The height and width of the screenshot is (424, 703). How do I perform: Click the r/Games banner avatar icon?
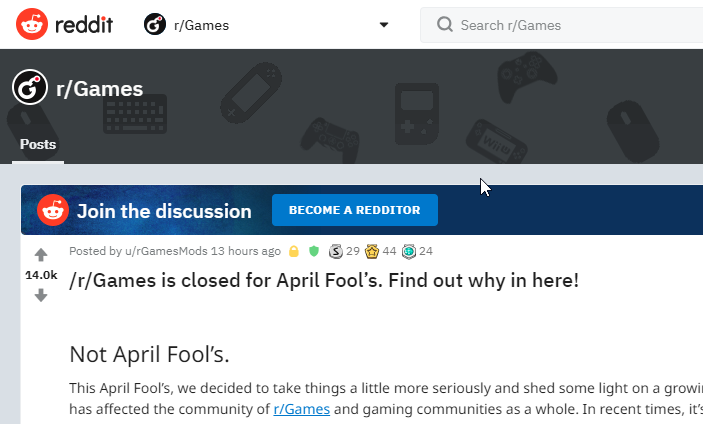pos(30,87)
